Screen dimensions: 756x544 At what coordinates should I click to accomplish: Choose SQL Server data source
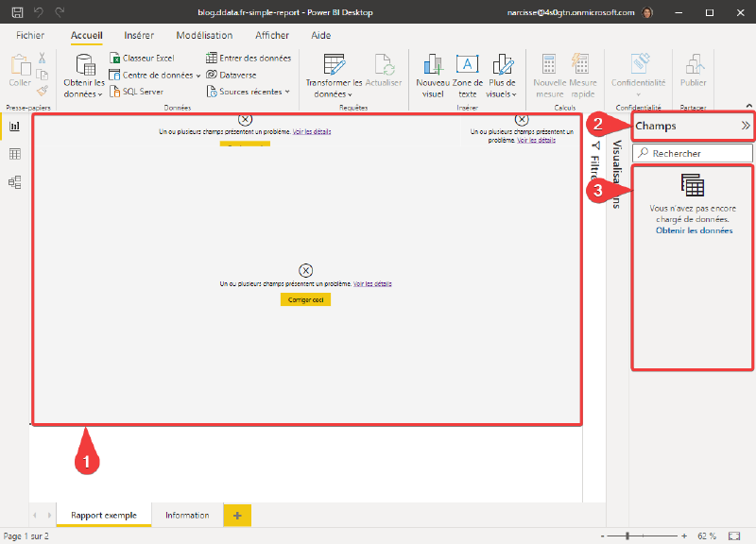[136, 92]
